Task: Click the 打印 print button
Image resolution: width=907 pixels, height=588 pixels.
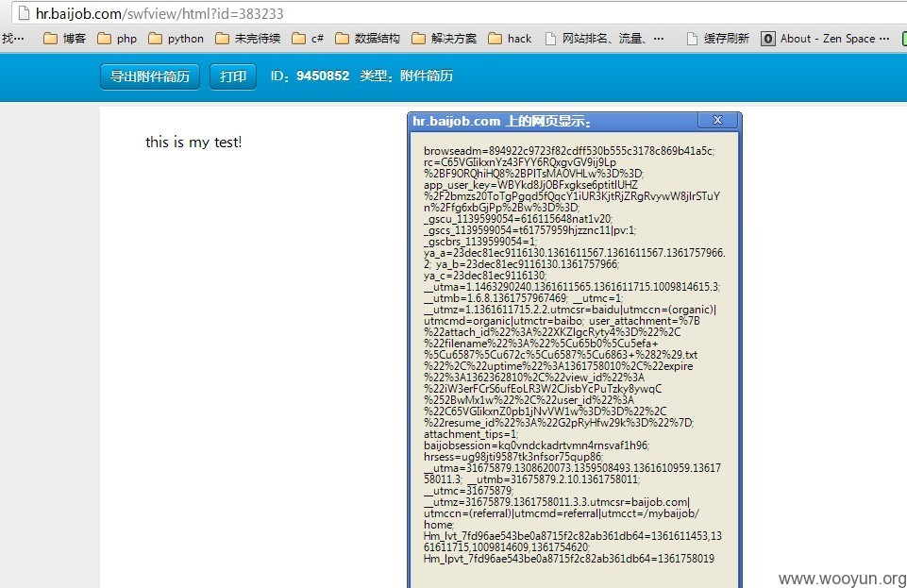Action: (x=233, y=76)
